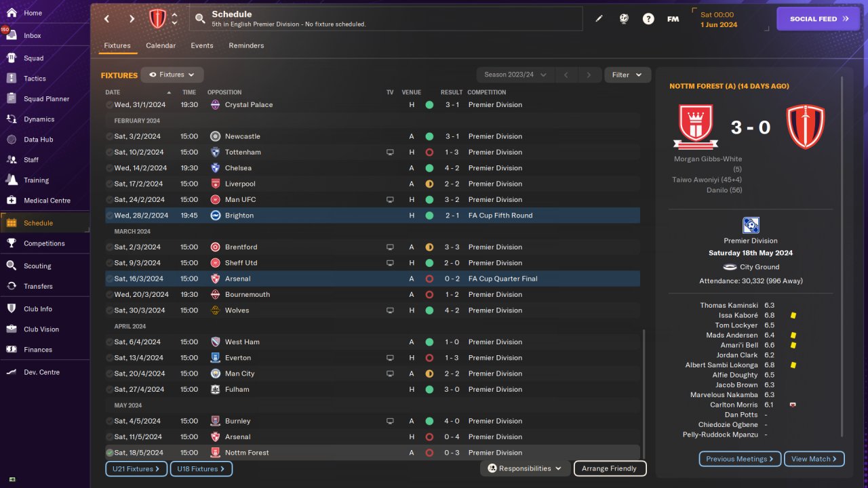Viewport: 868px width, 488px height.
Task: Open the Staff icon
Action: pos(12,160)
